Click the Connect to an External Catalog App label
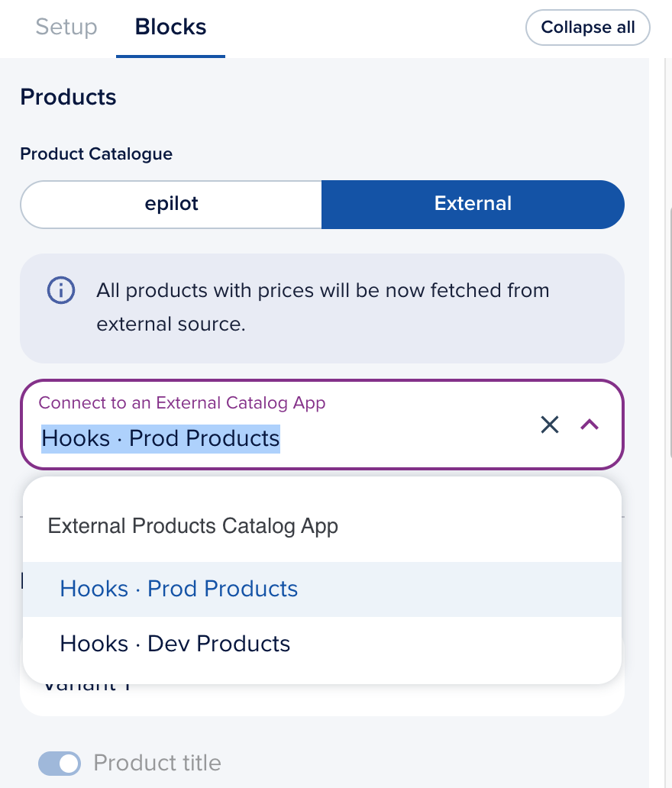This screenshot has width=672, height=788. [182, 402]
